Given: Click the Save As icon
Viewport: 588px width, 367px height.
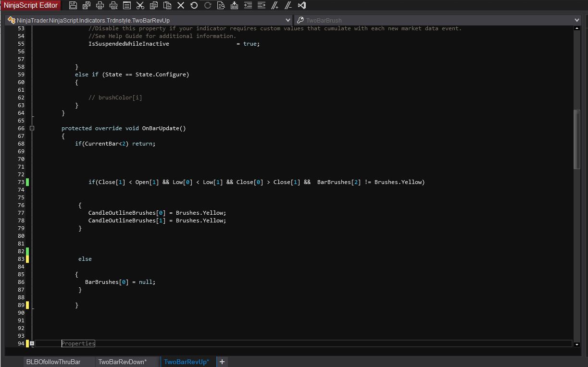Looking at the screenshot, I should 87,5.
